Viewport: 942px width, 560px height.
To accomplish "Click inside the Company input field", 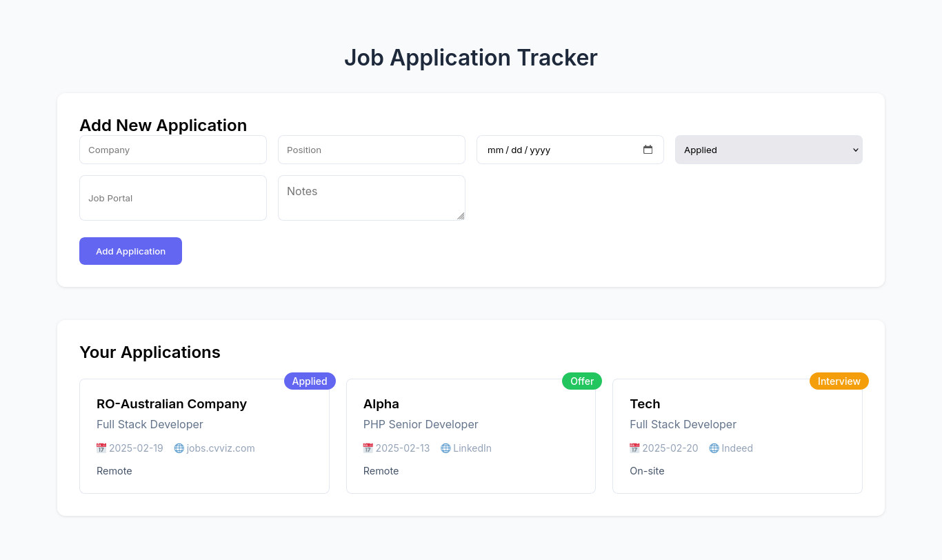I will tap(172, 150).
